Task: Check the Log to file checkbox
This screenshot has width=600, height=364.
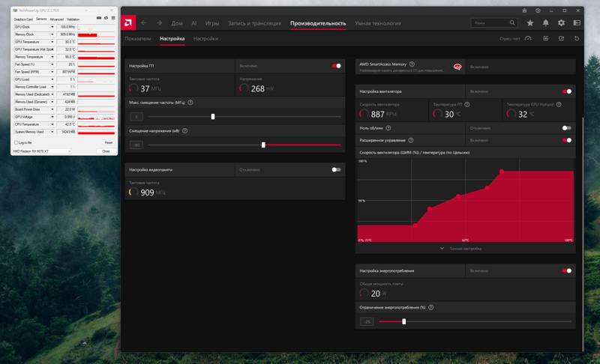Action: [x=16, y=142]
